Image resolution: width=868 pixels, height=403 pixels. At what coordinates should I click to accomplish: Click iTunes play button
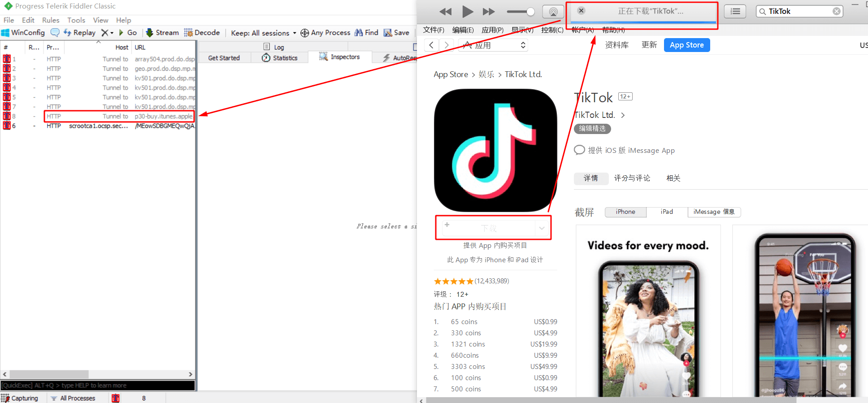pyautogui.click(x=468, y=12)
